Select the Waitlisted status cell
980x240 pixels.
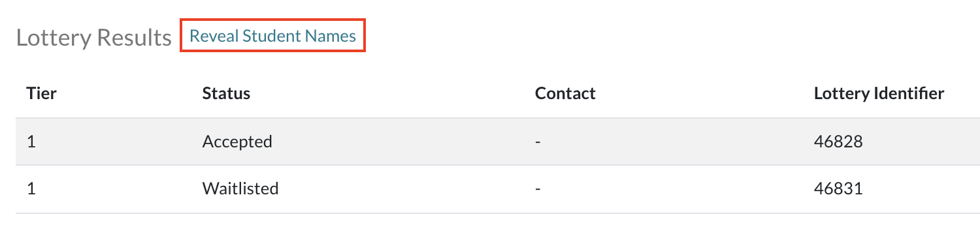click(240, 188)
